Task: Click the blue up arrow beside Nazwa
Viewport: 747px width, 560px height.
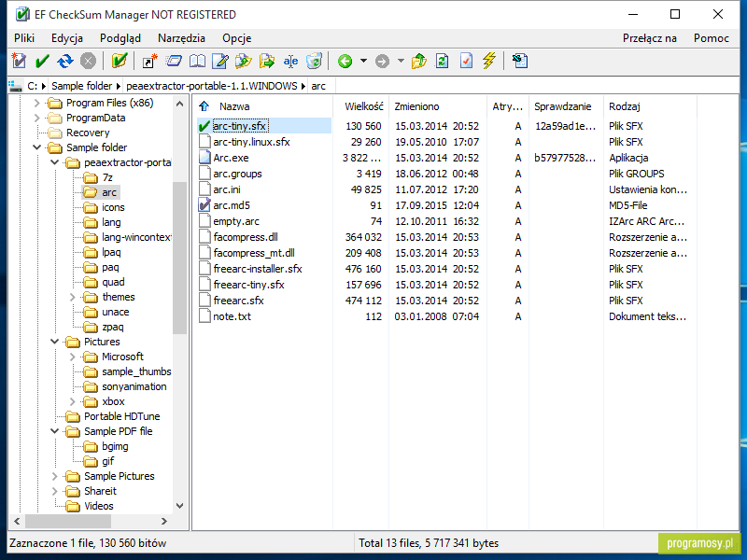Action: coord(204,106)
